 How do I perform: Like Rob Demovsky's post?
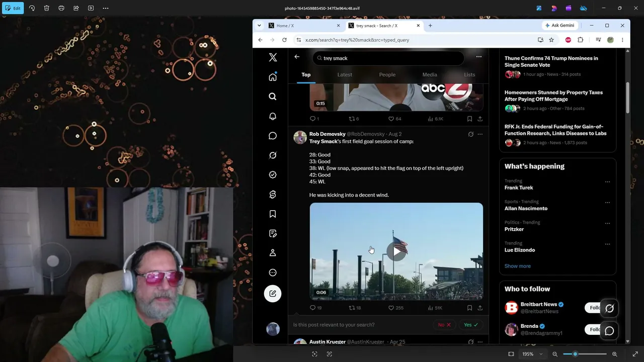(396, 308)
